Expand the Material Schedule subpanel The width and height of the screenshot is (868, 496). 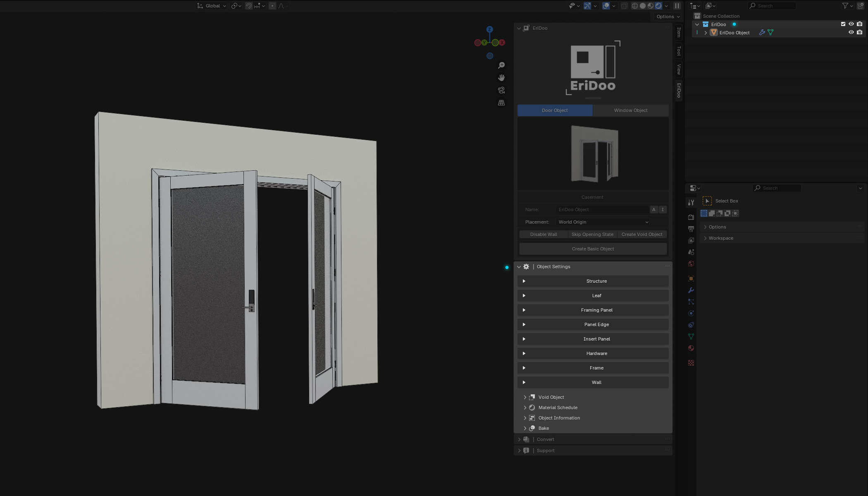click(558, 408)
